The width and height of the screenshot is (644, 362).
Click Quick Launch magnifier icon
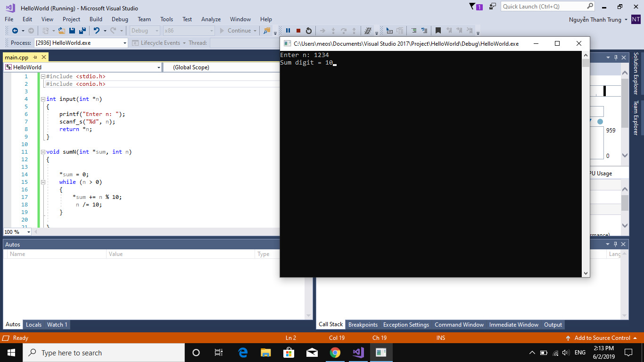[590, 6]
